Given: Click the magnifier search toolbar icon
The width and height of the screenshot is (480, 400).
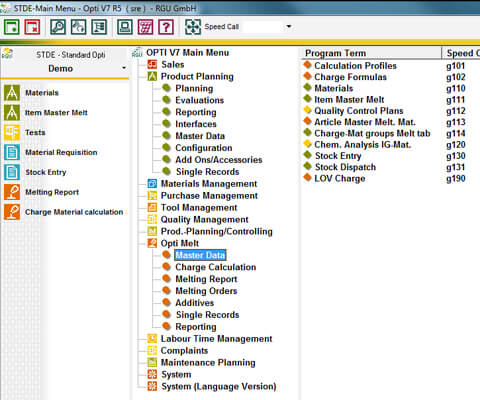Looking at the screenshot, I should 58,27.
